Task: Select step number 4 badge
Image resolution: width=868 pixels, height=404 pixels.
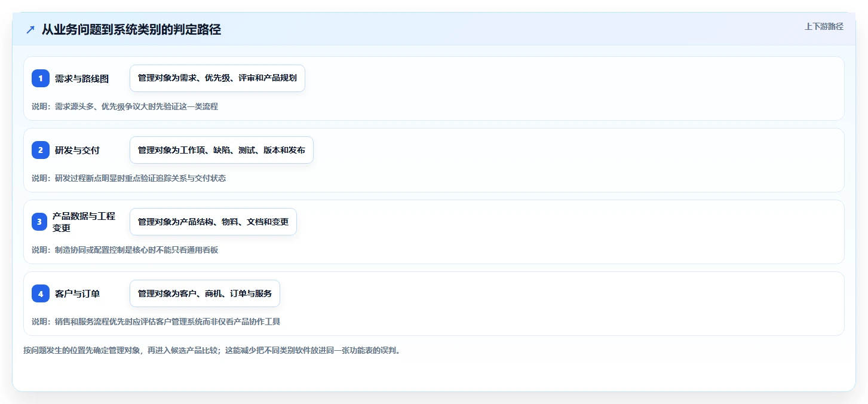Action: 41,293
